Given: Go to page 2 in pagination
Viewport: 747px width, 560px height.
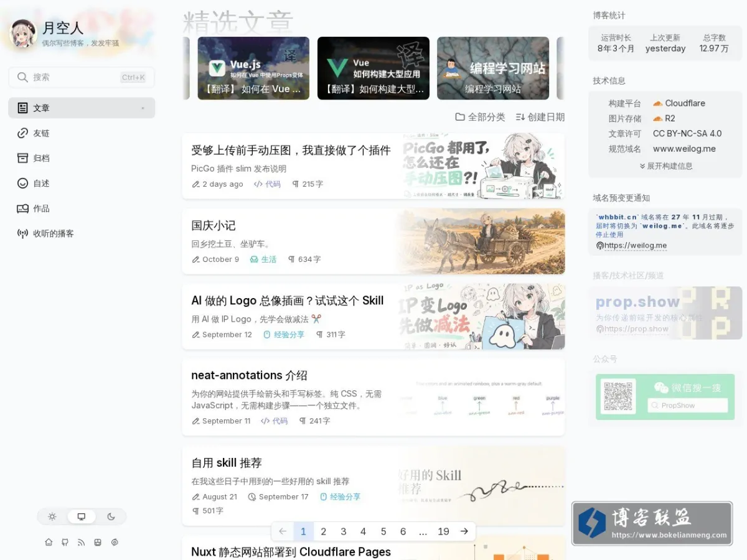Looking at the screenshot, I should point(324,531).
